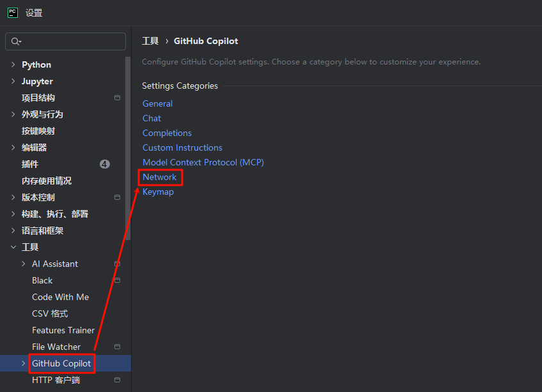Click the settings tree vertical scrollbar

coord(128,147)
